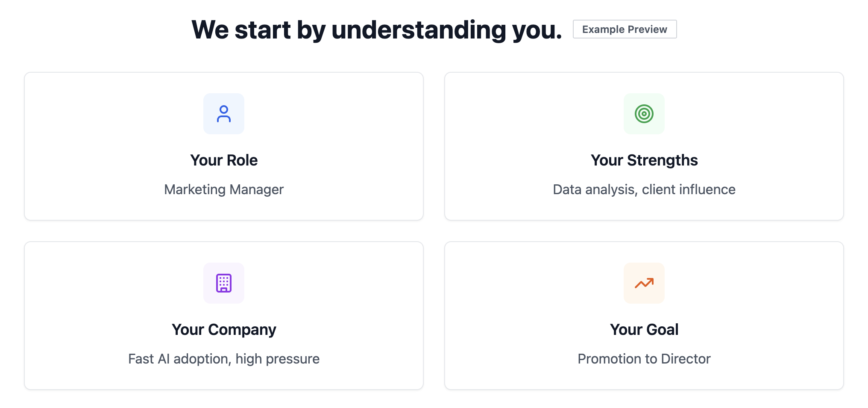The image size is (868, 408).
Task: Click the green target icon
Action: tap(644, 114)
